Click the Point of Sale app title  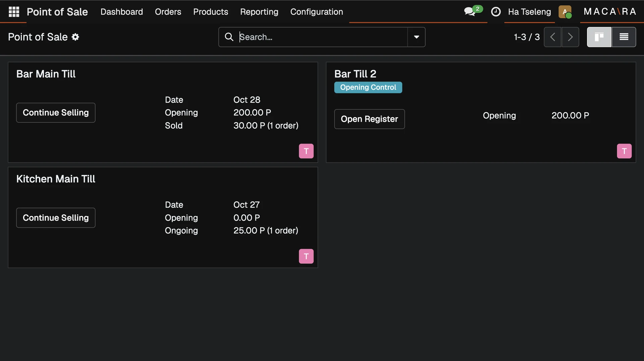(57, 12)
